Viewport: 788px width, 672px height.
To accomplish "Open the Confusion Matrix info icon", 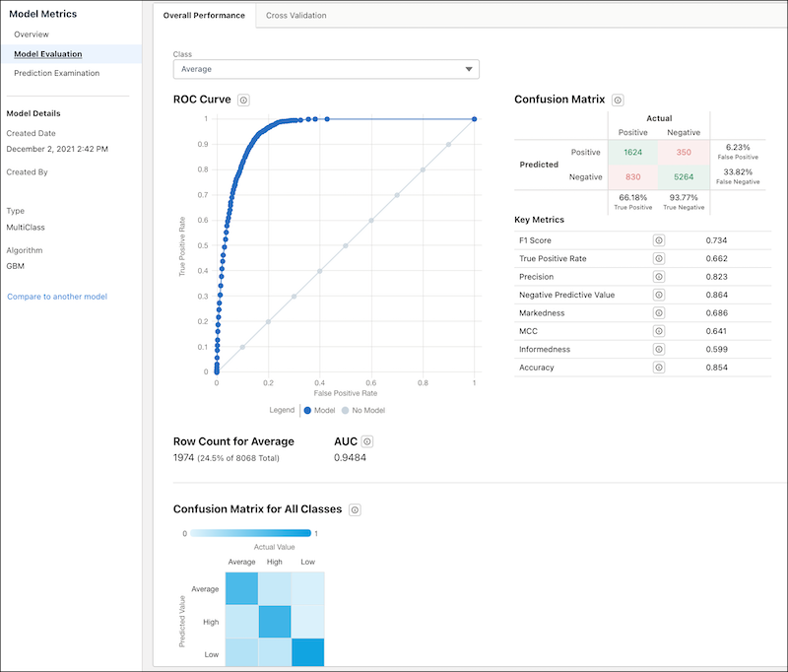I will [x=618, y=101].
